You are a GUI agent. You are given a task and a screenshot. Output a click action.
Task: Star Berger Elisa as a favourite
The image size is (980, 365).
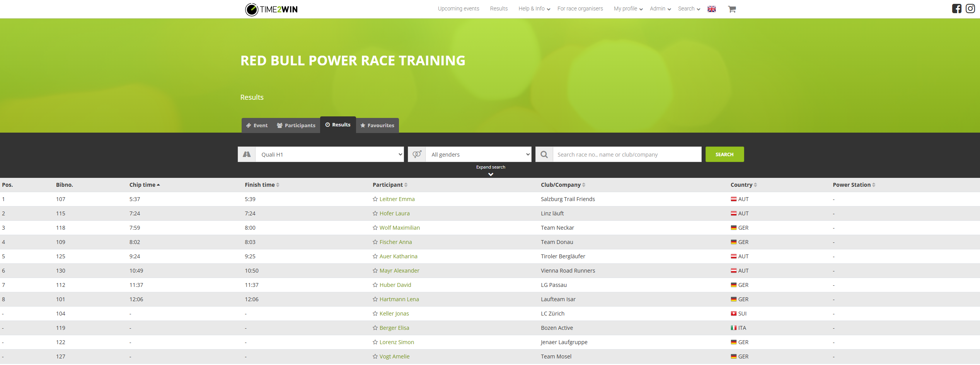[375, 328]
